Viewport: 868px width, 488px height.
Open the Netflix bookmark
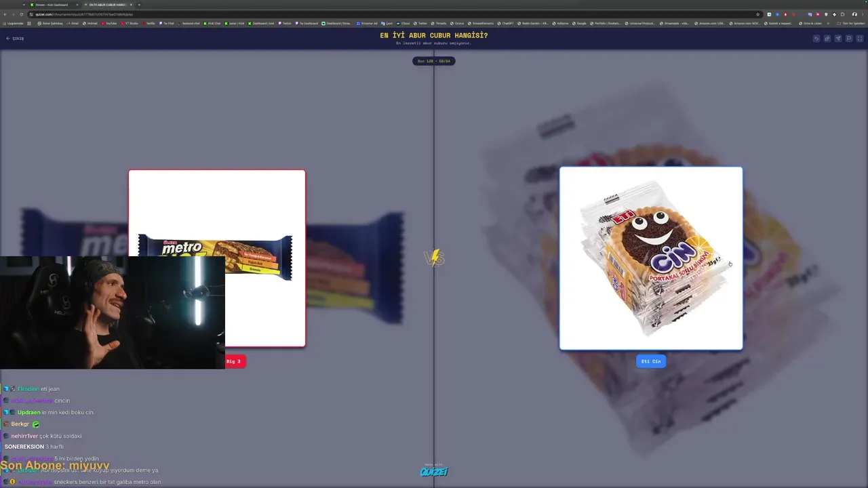(x=149, y=23)
